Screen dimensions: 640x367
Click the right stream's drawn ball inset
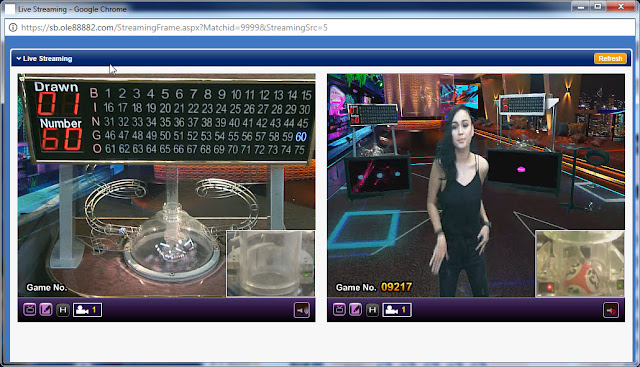click(580, 264)
